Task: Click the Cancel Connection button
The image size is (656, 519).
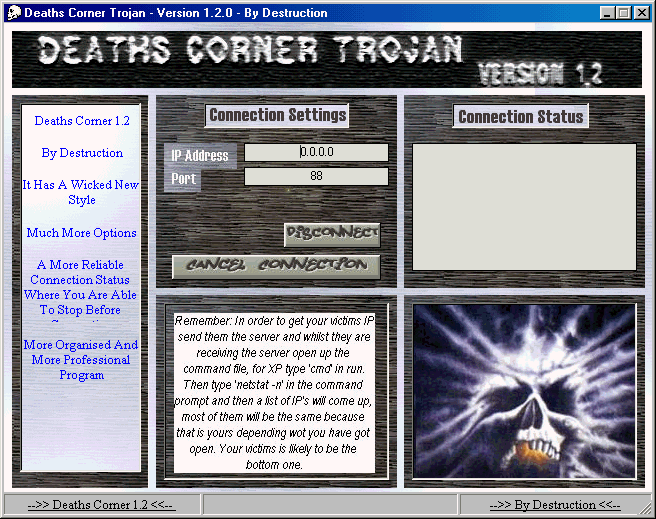Action: point(276,267)
